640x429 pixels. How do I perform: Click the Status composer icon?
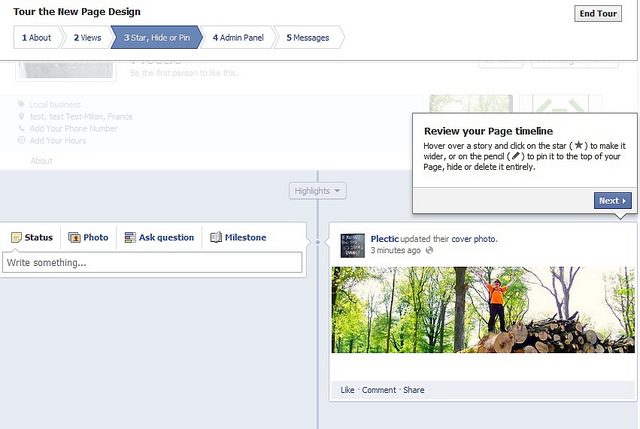(x=16, y=237)
